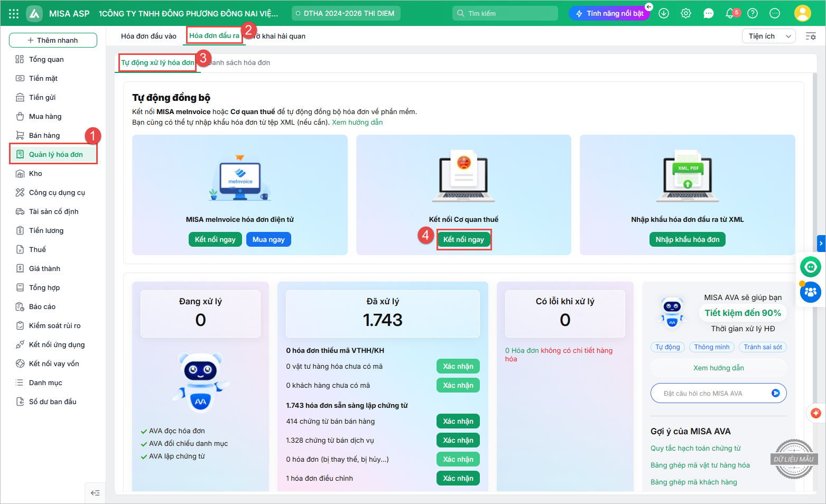This screenshot has height=504, width=826.
Task: Collapse the left sidebar menu
Action: click(x=95, y=493)
